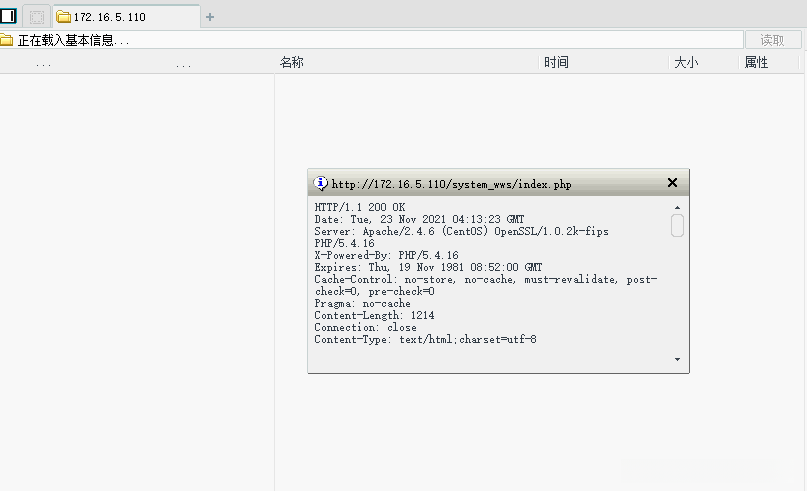This screenshot has width=807, height=491.
Task: Click the 'Expires: Thu, 19 Nov 1981' line
Action: [x=428, y=267]
